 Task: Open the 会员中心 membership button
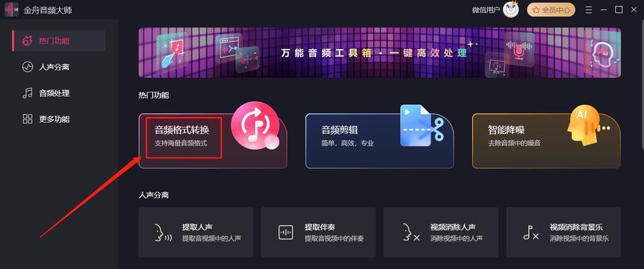pyautogui.click(x=551, y=10)
